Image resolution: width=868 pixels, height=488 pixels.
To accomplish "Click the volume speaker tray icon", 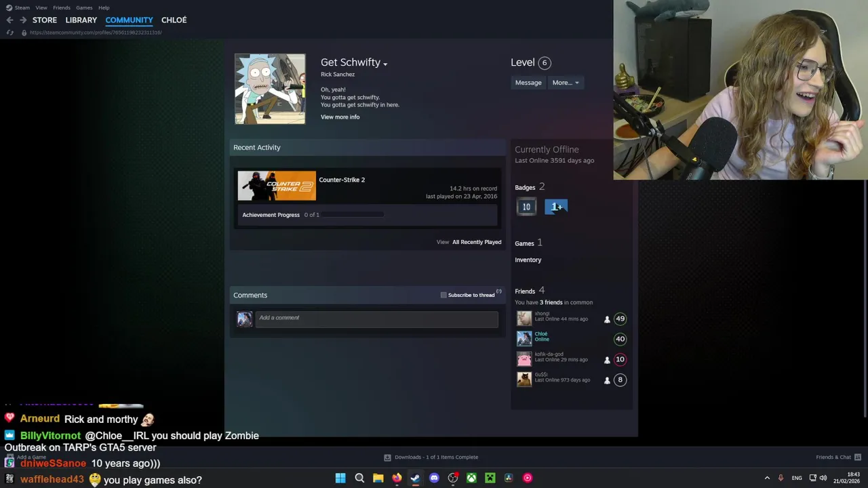I will tap(823, 478).
